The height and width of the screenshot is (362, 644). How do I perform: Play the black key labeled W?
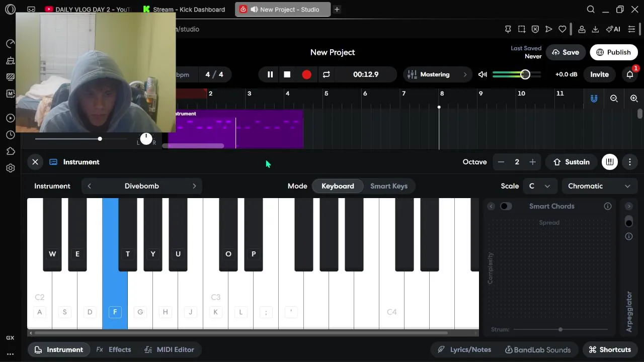tap(52, 234)
